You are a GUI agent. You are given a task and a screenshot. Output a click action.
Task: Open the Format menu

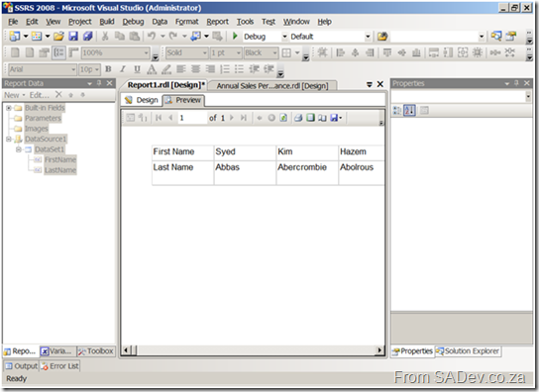(186, 22)
